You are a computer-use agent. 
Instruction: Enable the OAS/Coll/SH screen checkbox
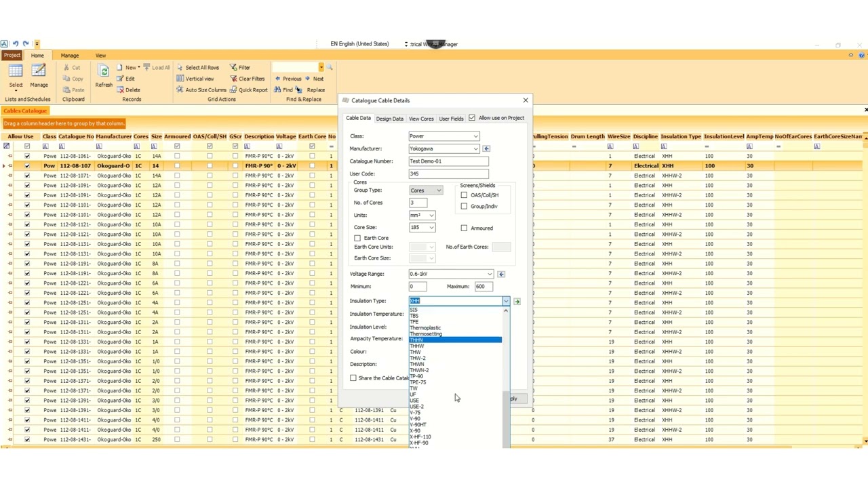pos(464,195)
